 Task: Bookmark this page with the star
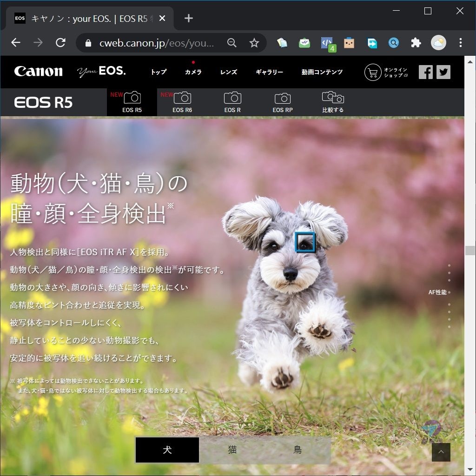[254, 43]
